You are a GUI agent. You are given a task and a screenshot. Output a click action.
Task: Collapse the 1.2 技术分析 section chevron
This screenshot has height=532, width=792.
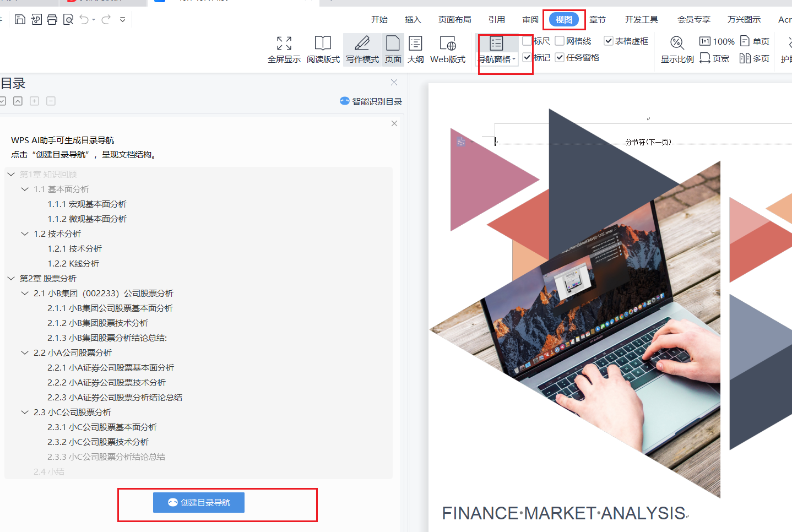(25, 234)
